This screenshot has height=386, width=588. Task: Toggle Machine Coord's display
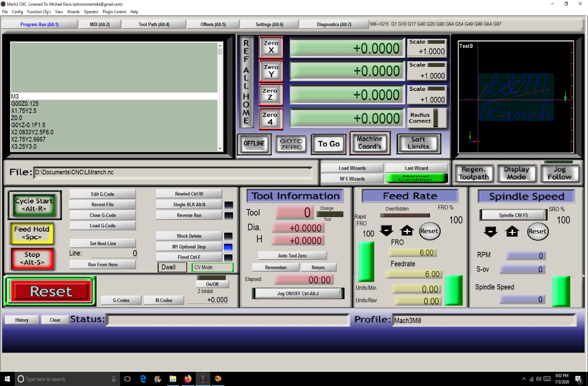[370, 143]
